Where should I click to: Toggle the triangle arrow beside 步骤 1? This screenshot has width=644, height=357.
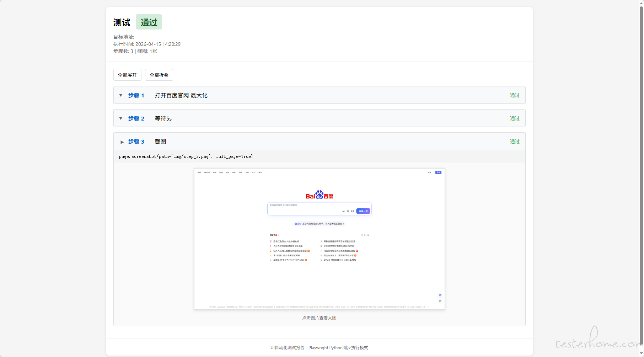click(x=121, y=95)
